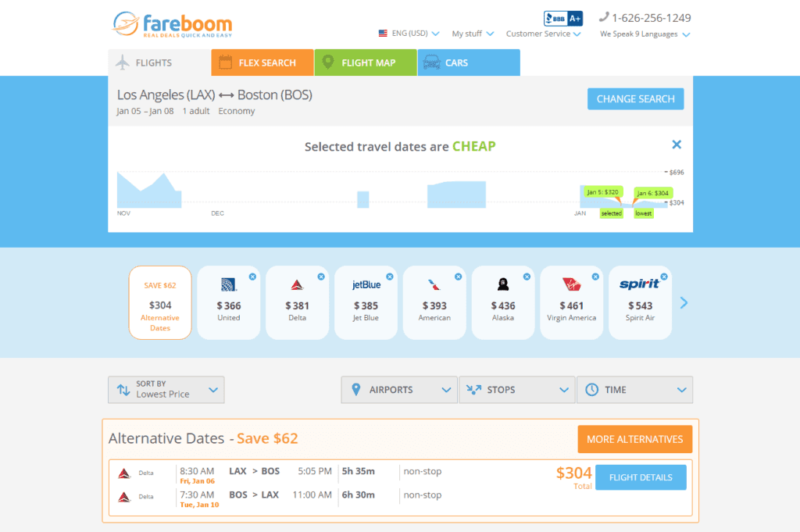Click the $304 Total price text
The image size is (800, 532).
tap(573, 477)
